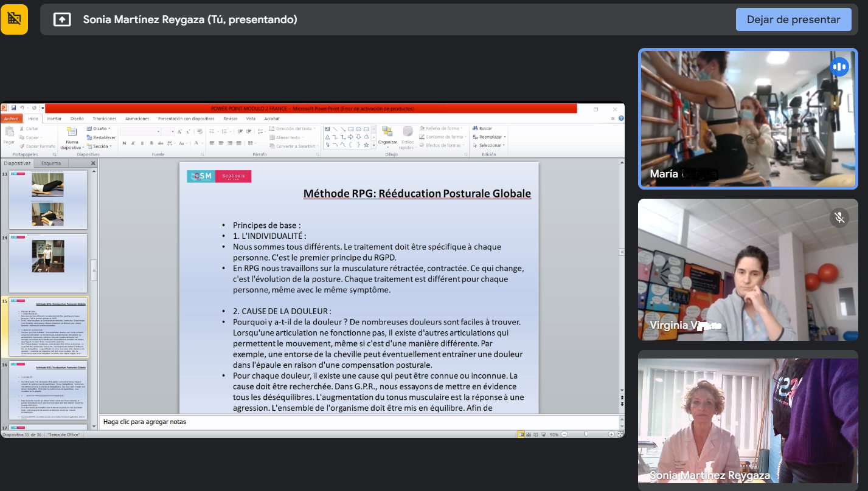The width and height of the screenshot is (868, 491).
Task: Toggle bold text formatting
Action: (124, 143)
